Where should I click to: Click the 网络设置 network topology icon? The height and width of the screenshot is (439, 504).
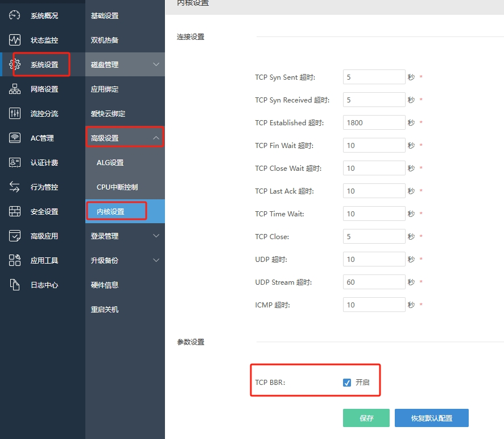pyautogui.click(x=15, y=89)
